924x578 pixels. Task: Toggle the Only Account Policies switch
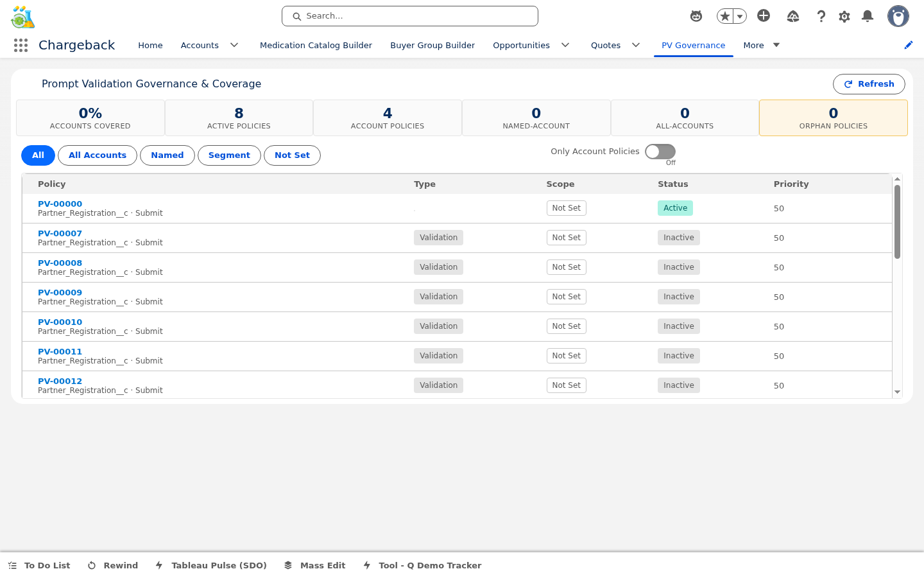660,152
